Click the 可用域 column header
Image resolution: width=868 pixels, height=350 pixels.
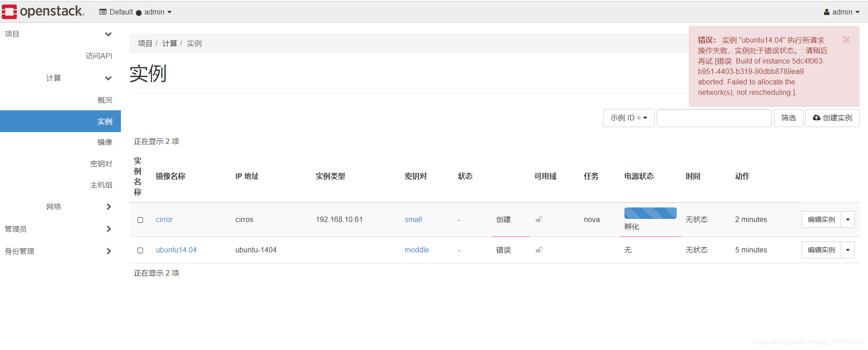[x=545, y=176]
